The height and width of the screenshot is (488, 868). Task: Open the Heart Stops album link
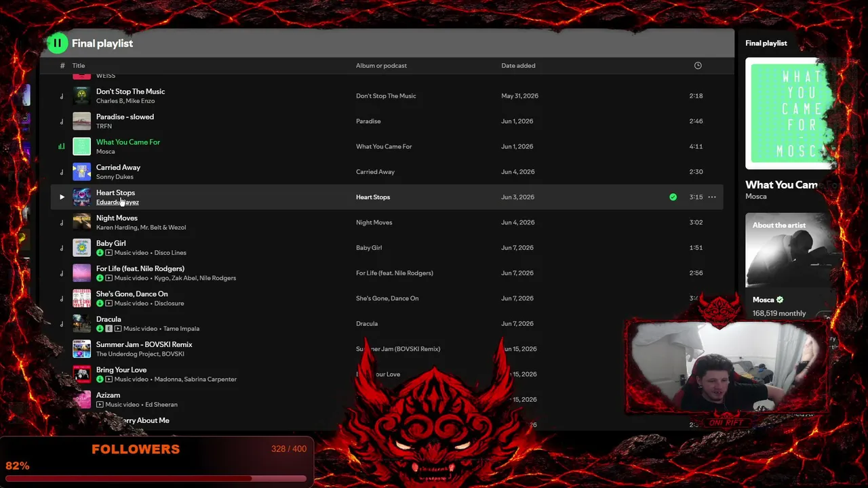(373, 197)
